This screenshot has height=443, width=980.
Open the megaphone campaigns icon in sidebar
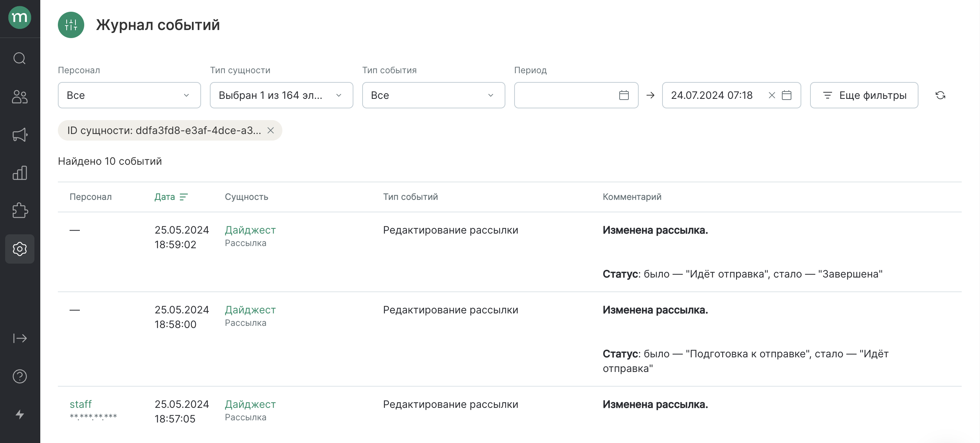[x=19, y=135]
